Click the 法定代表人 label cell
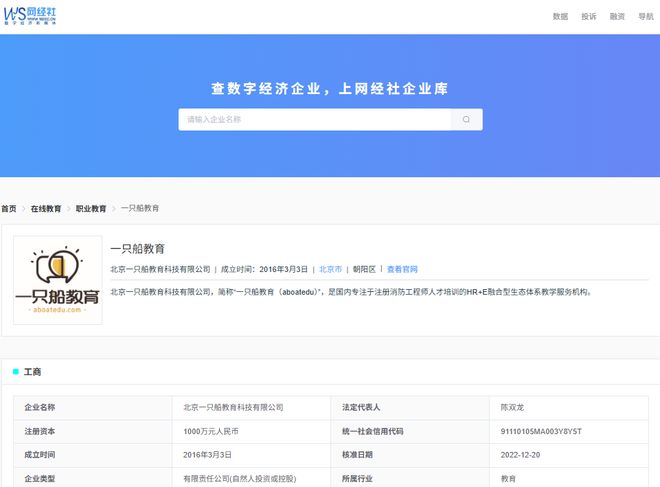 410,407
